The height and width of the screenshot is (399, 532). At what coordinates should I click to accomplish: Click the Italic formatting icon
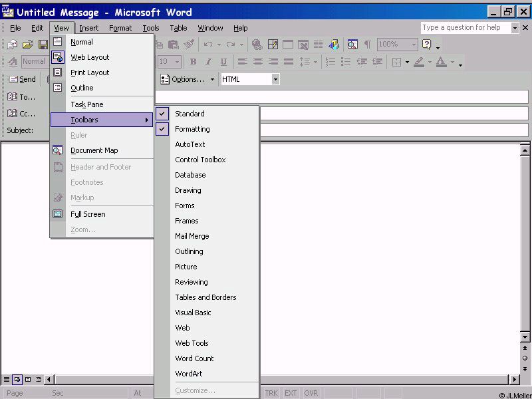(208, 62)
